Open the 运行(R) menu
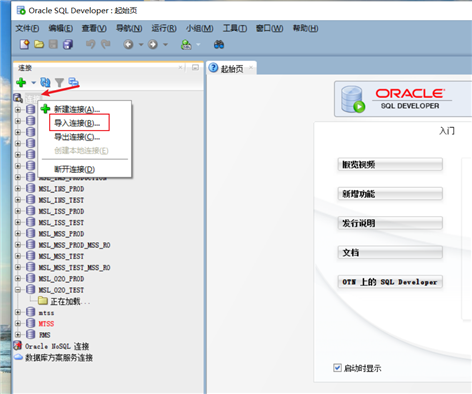Image resolution: width=472 pixels, height=394 pixels. [164, 29]
